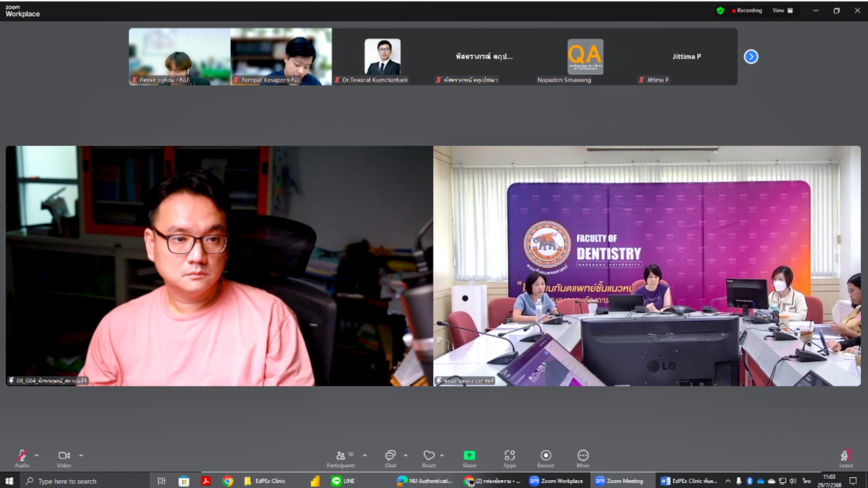Leave the meeting
The width and height of the screenshot is (868, 488).
tap(845, 458)
